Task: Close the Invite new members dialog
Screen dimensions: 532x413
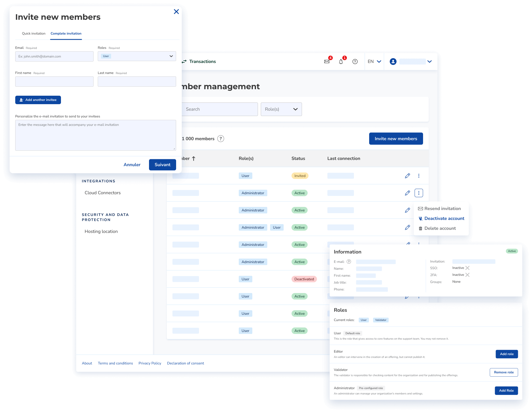Action: click(176, 12)
